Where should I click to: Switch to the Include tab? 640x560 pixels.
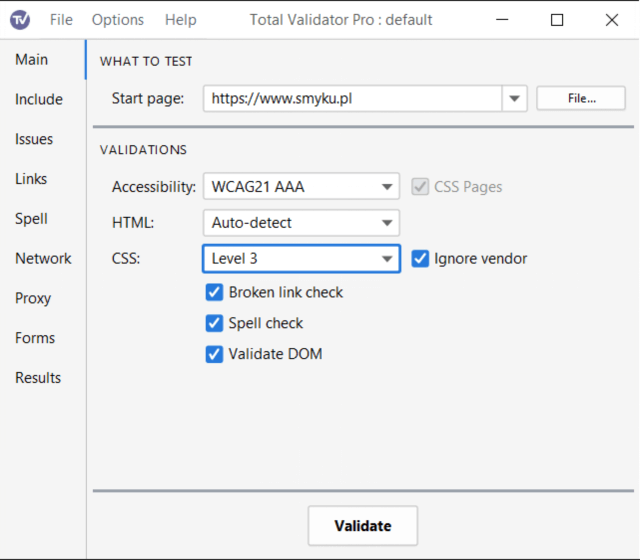[x=39, y=99]
